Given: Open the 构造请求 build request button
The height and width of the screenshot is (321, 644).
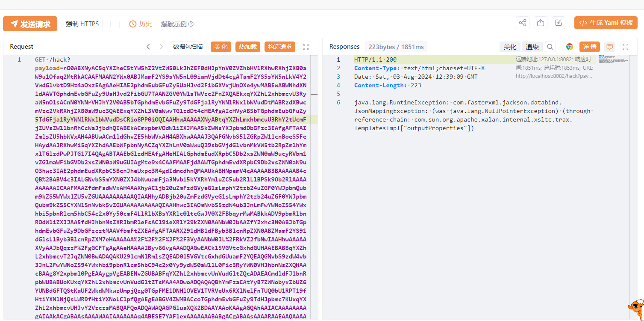Looking at the screenshot, I should tap(280, 47).
